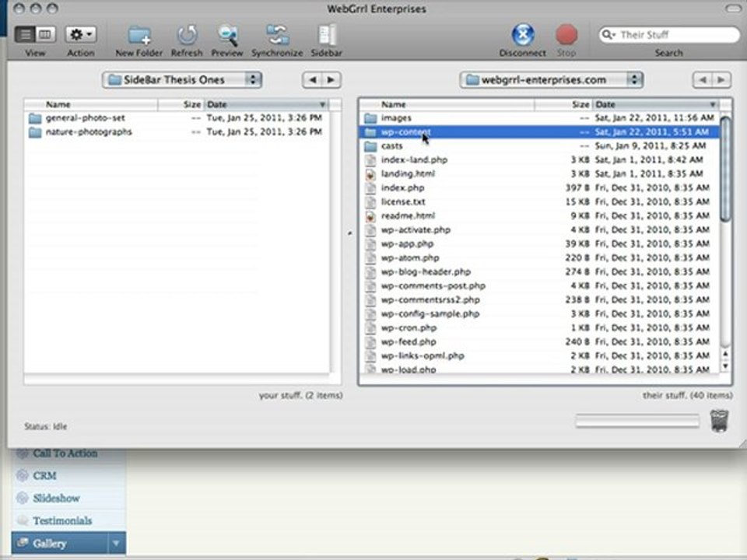The image size is (747, 560).
Task: Select the index-land.php file
Action: (x=539, y=160)
